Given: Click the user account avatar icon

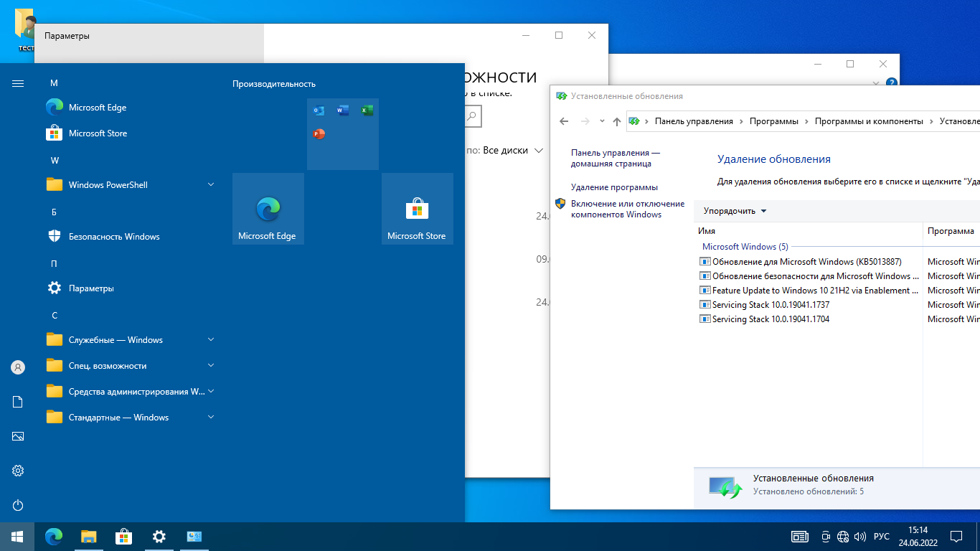Looking at the screenshot, I should tap(18, 367).
